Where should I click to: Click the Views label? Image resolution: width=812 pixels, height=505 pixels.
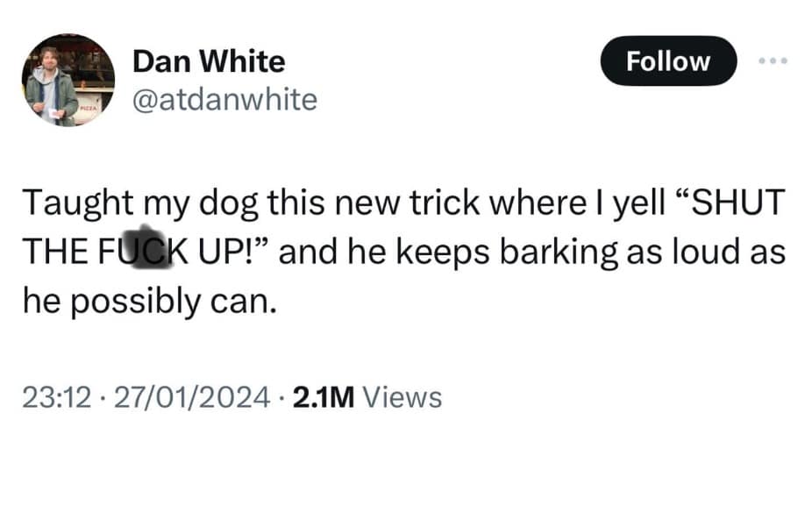(x=402, y=397)
